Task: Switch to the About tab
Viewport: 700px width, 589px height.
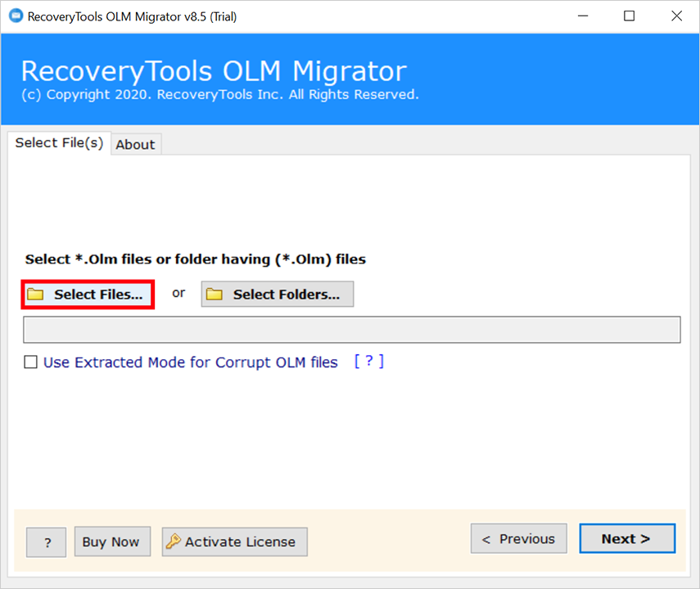Action: coord(135,145)
